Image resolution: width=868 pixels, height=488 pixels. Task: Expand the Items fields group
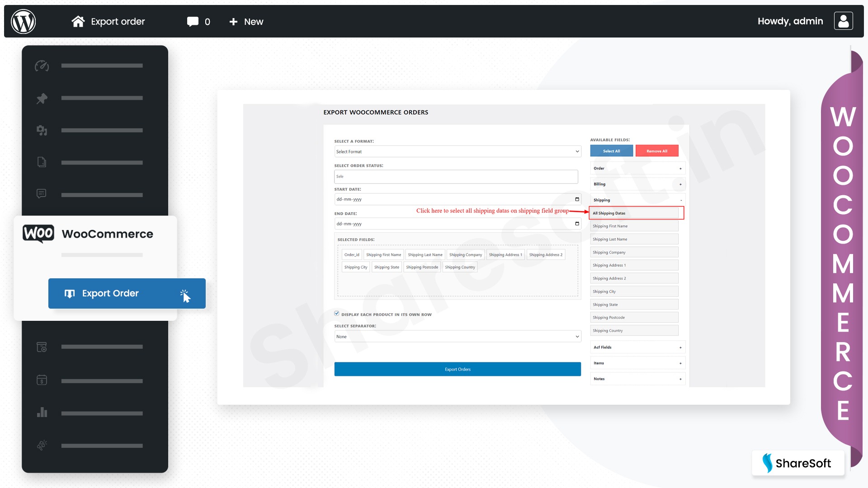637,363
